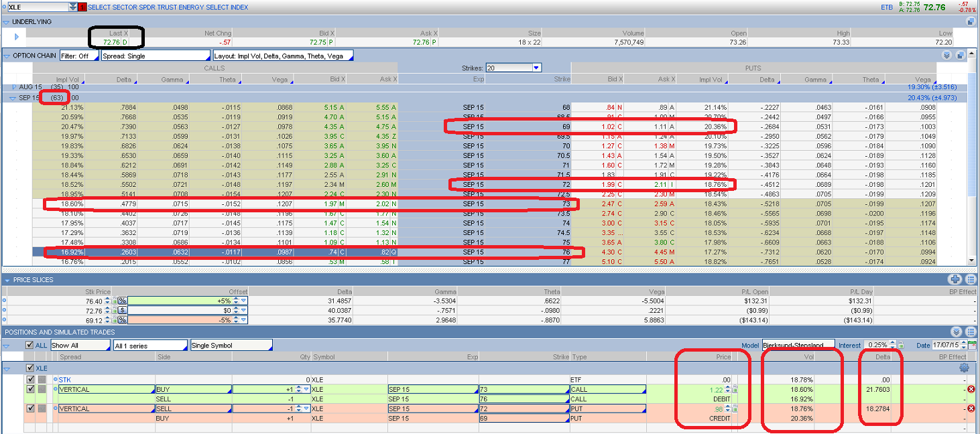Screen dimensions: 980x434
Task: Click the lock icon on 72.76 price slice
Action: click(x=115, y=311)
